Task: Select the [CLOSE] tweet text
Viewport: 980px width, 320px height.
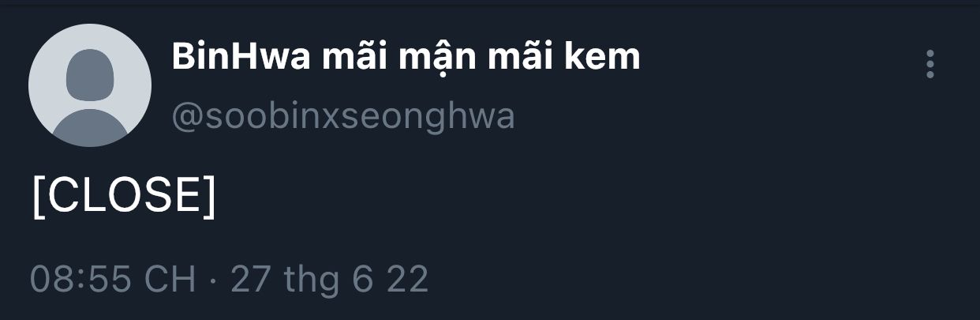Action: (124, 194)
